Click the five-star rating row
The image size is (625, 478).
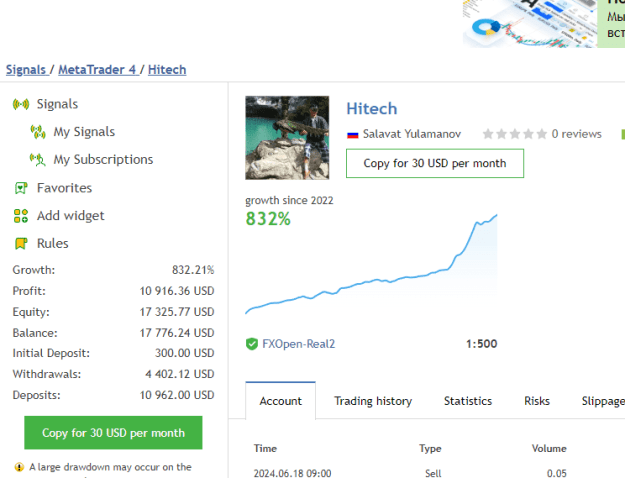coord(515,134)
